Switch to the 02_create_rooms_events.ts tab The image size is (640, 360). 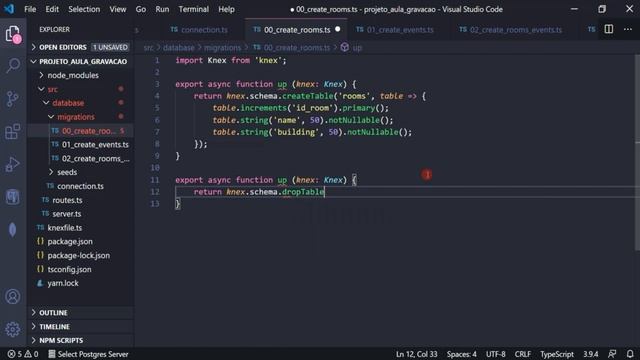click(x=511, y=29)
